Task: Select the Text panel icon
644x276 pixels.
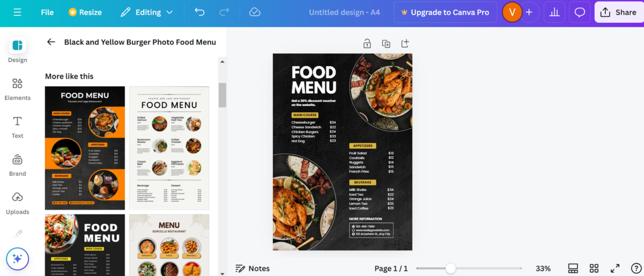Action: (x=17, y=126)
